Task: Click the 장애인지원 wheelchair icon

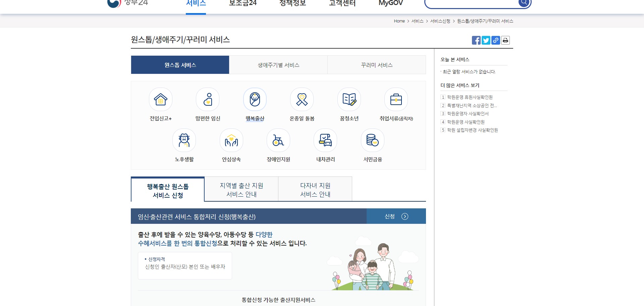Action: pos(278,140)
